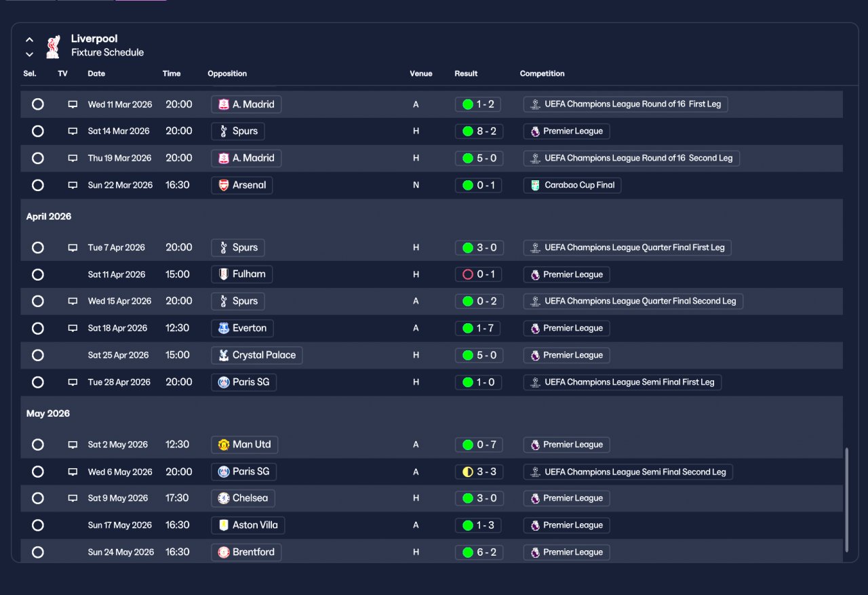This screenshot has height=595, width=868.
Task: Sort fixtures by Date column header
Action: tap(96, 73)
